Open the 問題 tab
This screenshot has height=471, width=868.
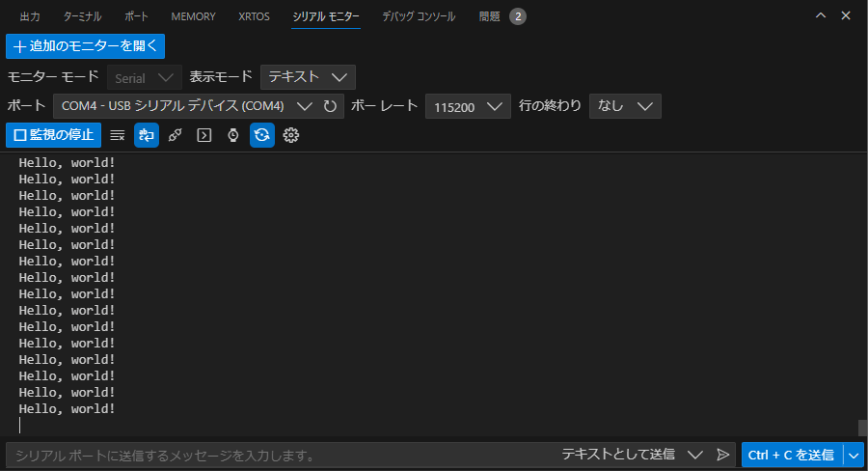point(489,16)
